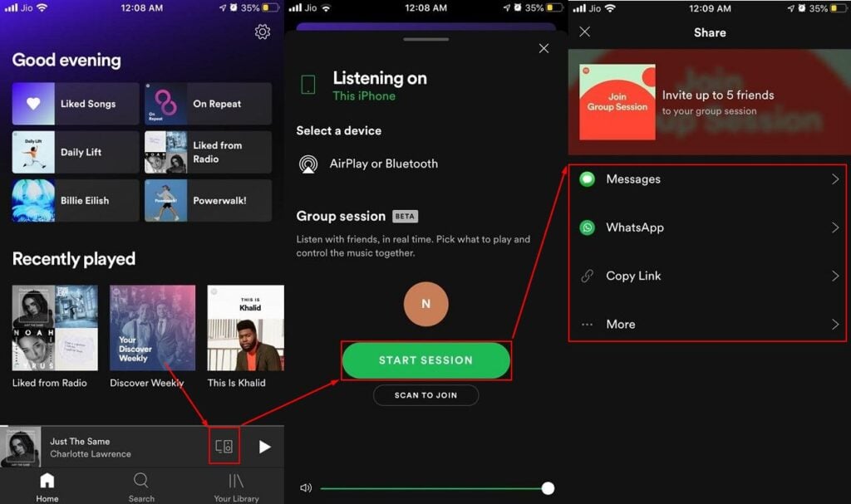Play Just The Same track

coord(264,447)
